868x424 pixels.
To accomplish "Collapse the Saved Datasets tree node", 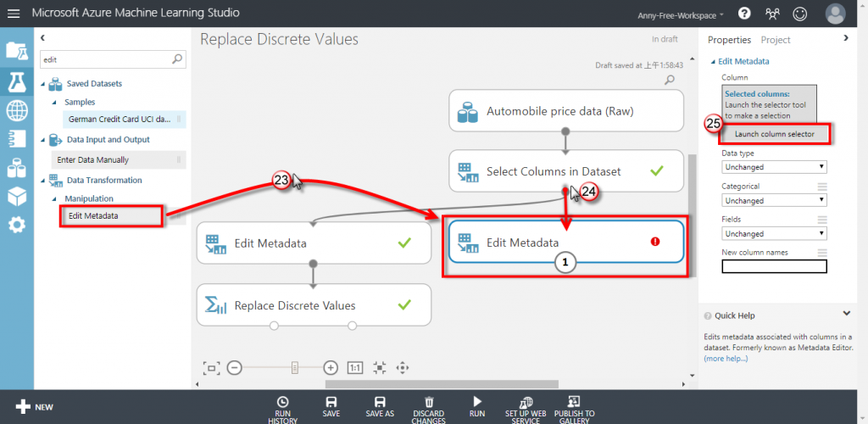I will tap(43, 84).
